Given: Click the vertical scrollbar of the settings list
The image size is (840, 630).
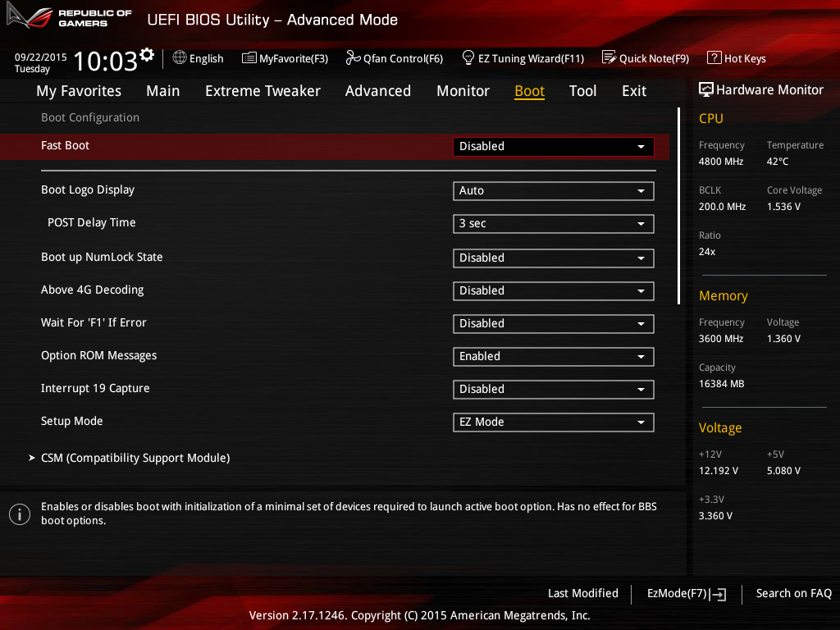Looking at the screenshot, I should tap(678, 206).
